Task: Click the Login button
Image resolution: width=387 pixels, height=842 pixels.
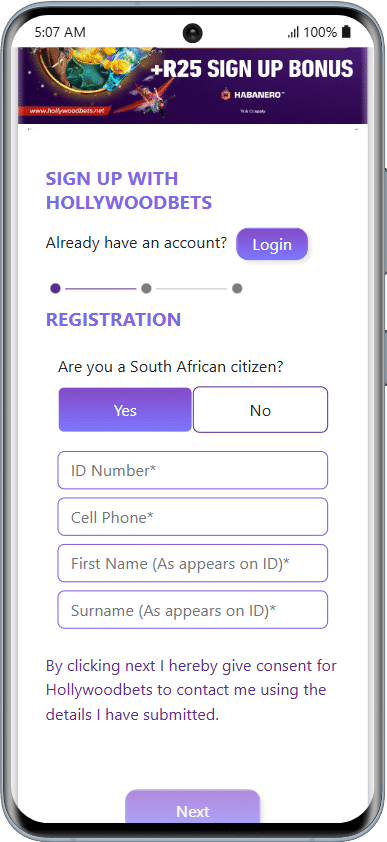Action: pyautogui.click(x=272, y=244)
